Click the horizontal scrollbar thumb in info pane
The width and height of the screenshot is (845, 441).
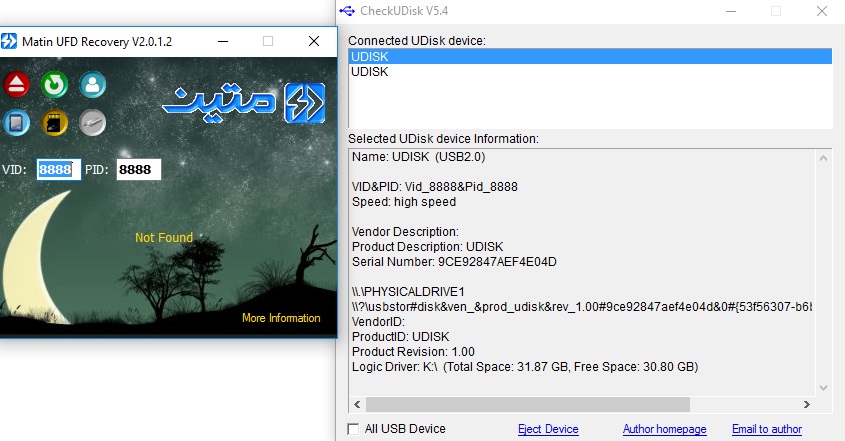[x=528, y=404]
